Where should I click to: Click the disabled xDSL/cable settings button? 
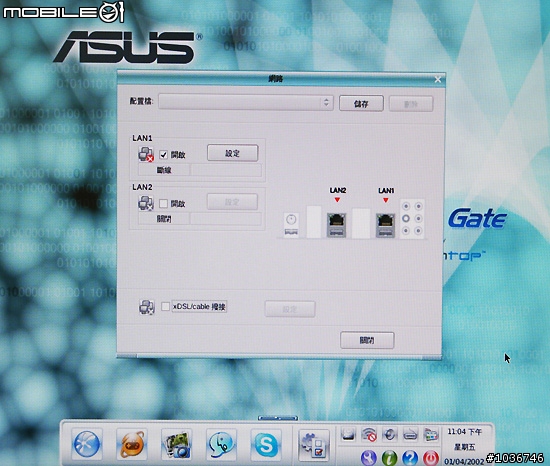(x=290, y=309)
